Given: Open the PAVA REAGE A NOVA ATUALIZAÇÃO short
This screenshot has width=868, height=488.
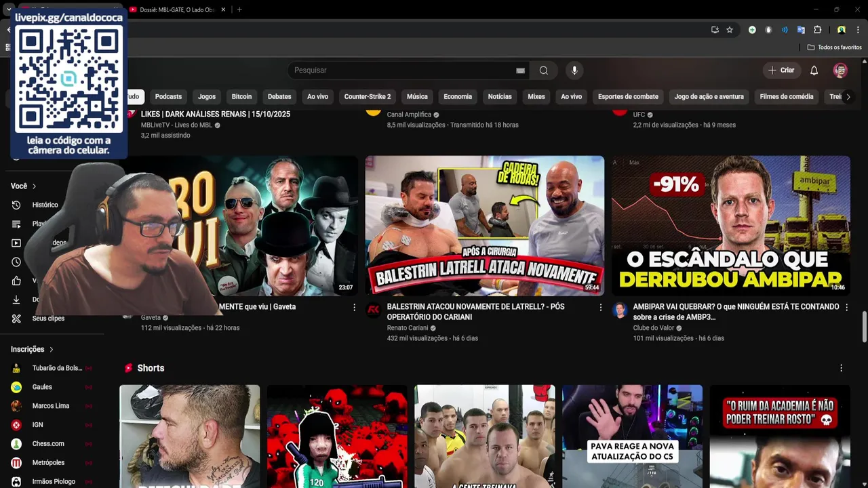Looking at the screenshot, I should [632, 436].
